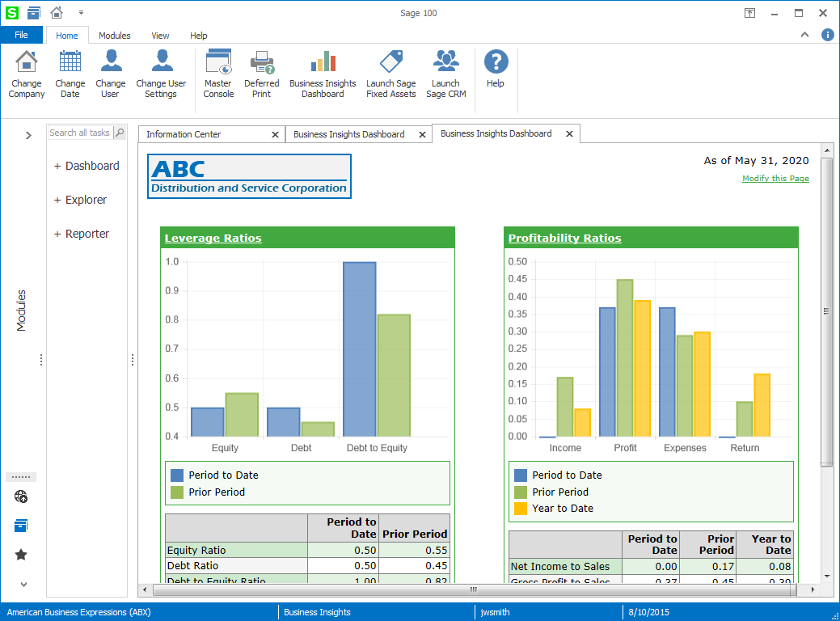Switch to the Information Center tab
Image resolution: width=840 pixels, height=621 pixels.
coord(184,134)
